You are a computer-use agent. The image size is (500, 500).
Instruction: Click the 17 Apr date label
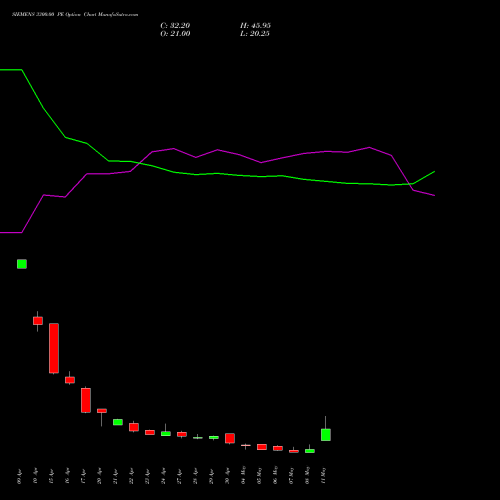(83, 476)
